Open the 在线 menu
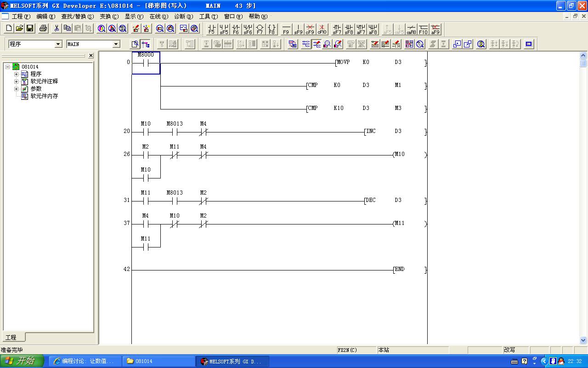Image resolution: width=588 pixels, height=368 pixels. (x=158, y=17)
